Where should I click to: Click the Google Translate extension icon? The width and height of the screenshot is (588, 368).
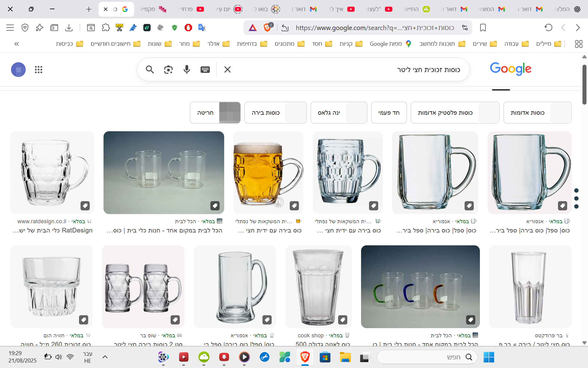[202, 28]
